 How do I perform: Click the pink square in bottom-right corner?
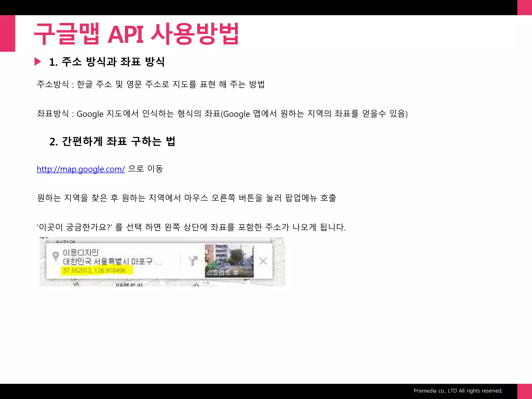tap(524, 391)
